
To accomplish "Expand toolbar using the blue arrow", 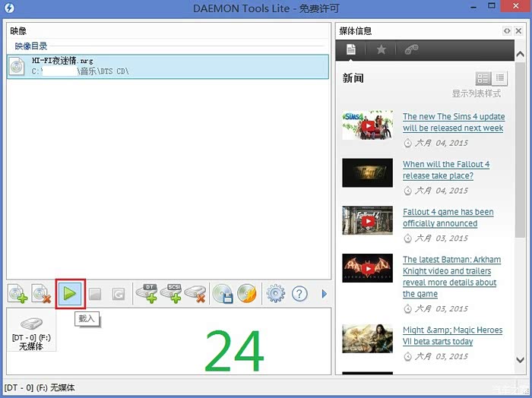I will [x=325, y=294].
